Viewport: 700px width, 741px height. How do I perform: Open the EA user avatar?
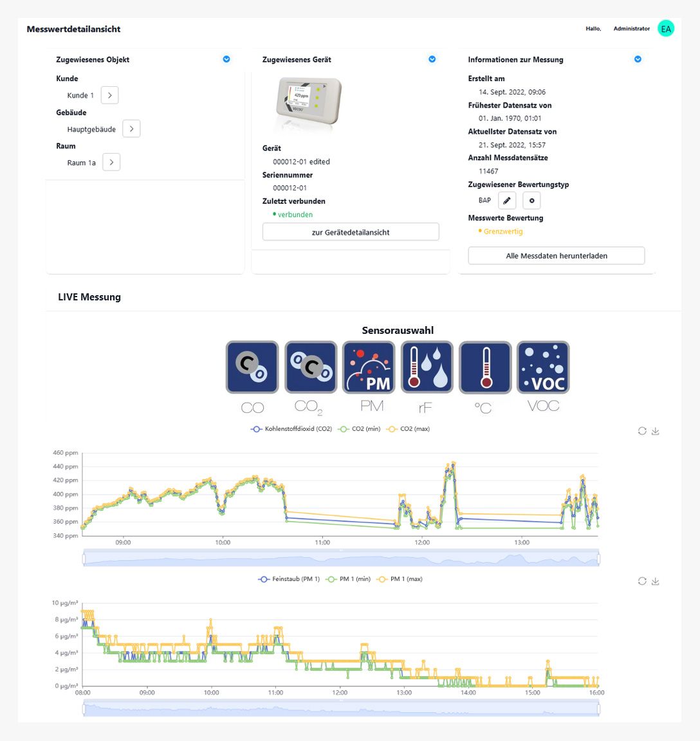pos(665,29)
